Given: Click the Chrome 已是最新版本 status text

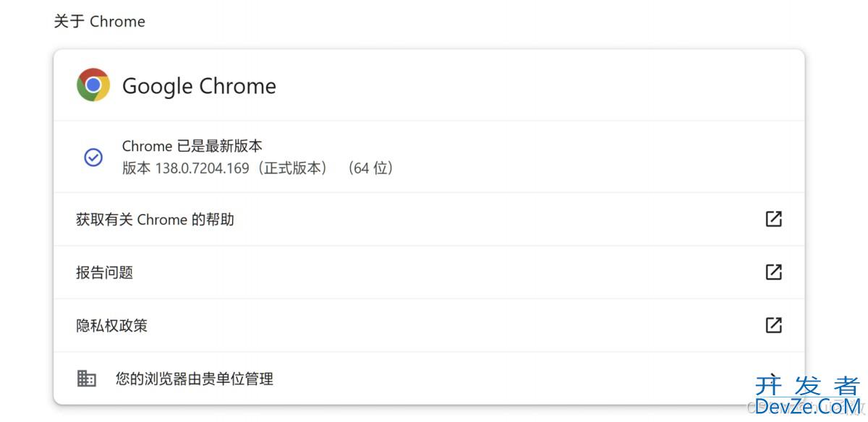Looking at the screenshot, I should point(192,146).
